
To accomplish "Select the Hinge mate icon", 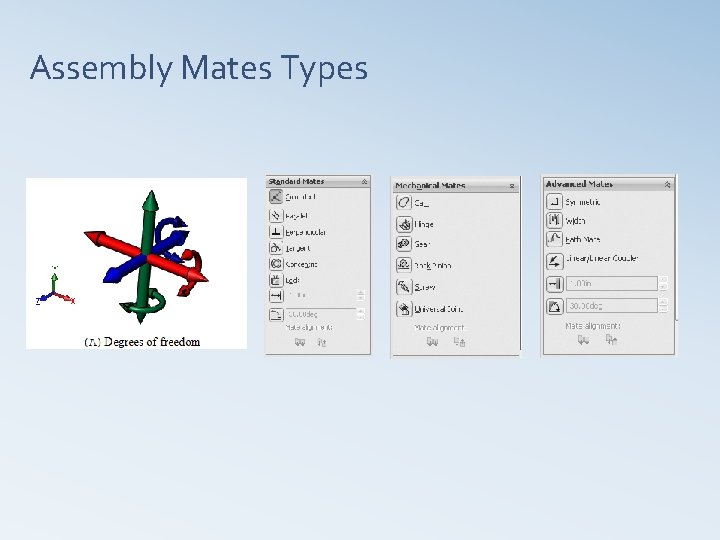I will (x=404, y=224).
